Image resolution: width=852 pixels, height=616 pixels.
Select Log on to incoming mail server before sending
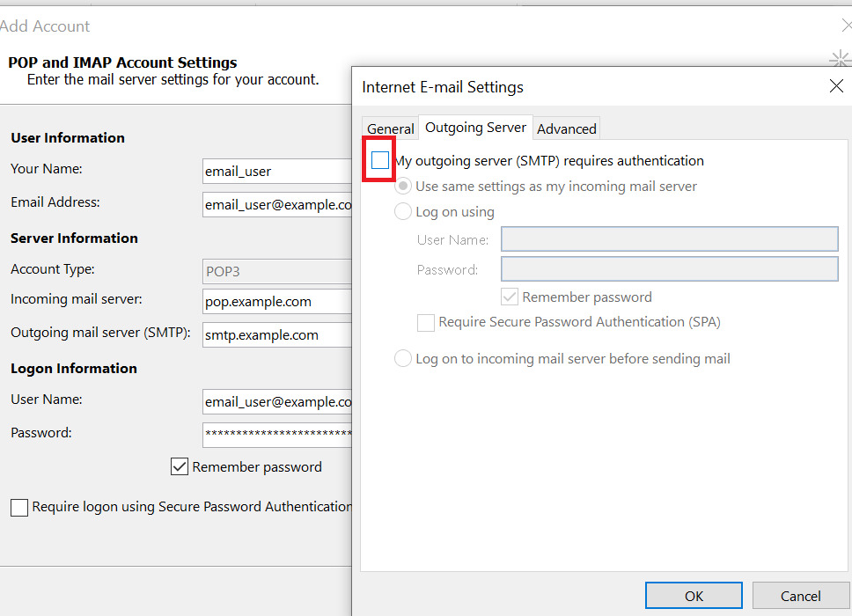click(x=402, y=358)
